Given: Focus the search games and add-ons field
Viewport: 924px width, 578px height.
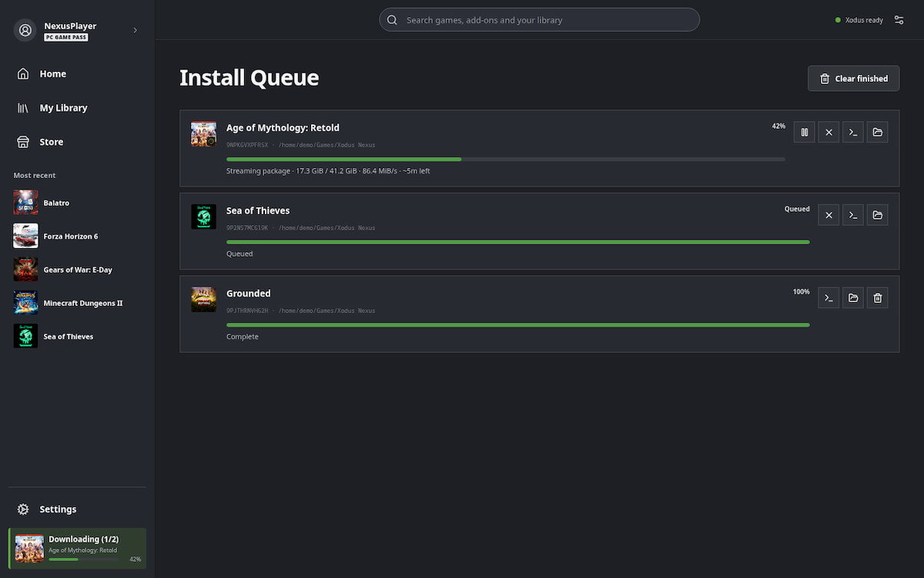Looking at the screenshot, I should coord(539,20).
